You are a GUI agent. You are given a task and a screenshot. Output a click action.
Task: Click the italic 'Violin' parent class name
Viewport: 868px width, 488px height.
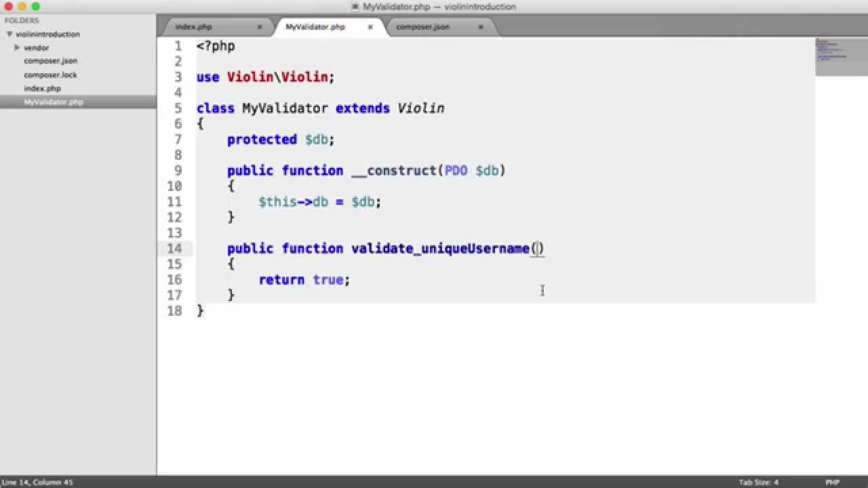pos(421,108)
